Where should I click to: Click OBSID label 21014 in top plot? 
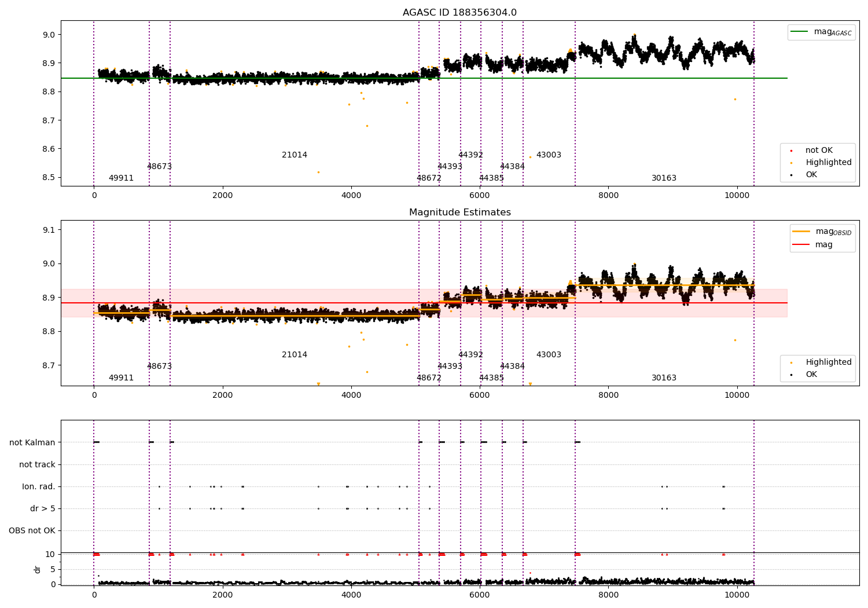[295, 155]
